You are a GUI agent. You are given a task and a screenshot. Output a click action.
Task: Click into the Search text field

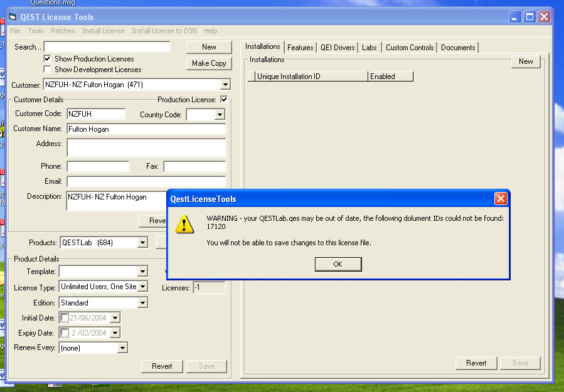coord(107,47)
